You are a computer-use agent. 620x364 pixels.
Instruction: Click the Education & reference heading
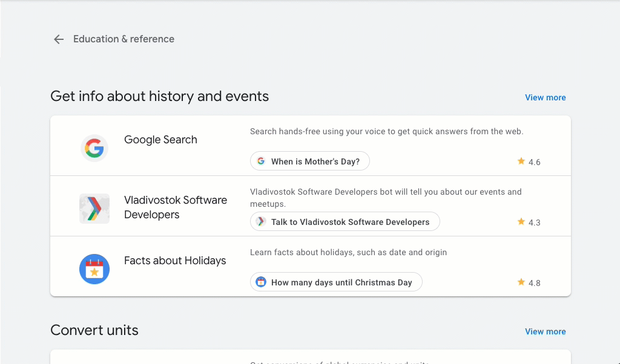pyautogui.click(x=124, y=39)
